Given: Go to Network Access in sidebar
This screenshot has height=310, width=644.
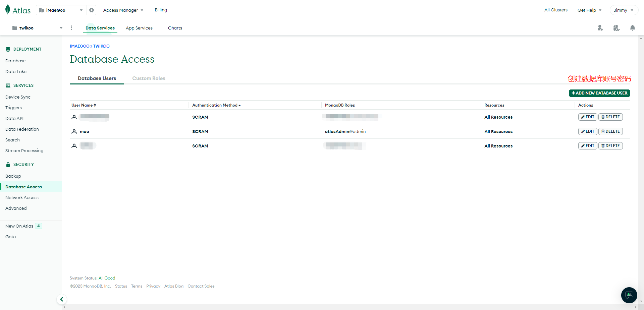Looking at the screenshot, I should pos(22,197).
